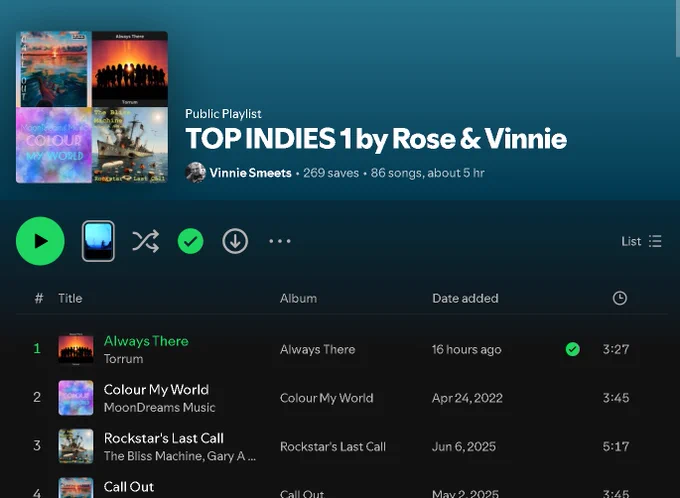Click the 269 saves text
Viewport: 680px width, 498px height.
[331, 173]
